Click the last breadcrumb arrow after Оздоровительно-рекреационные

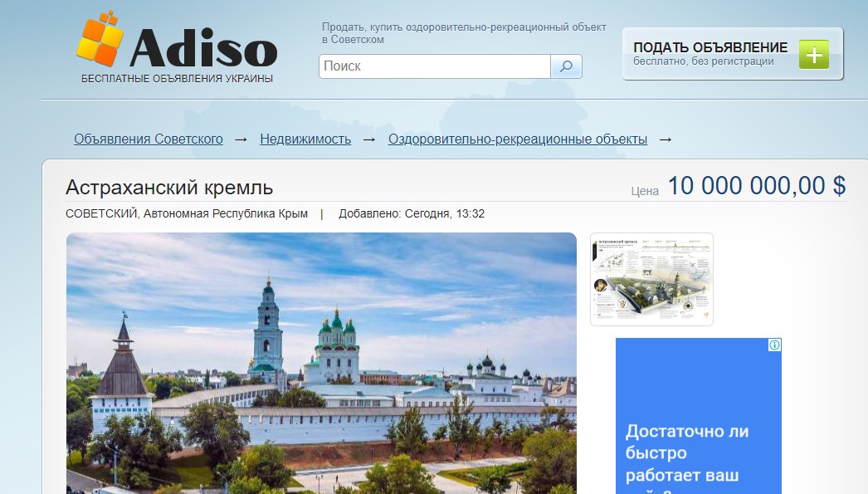[x=665, y=139]
